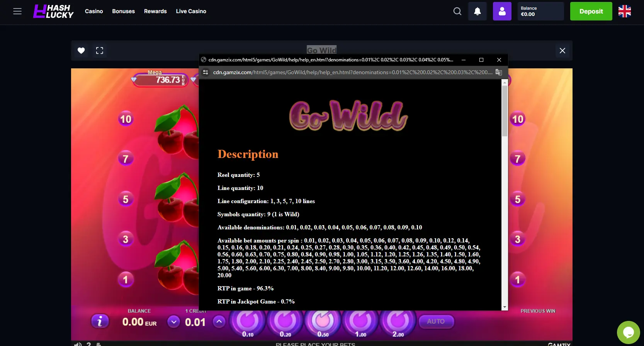644x346 pixels.
Task: Close the help popup window
Action: (x=499, y=60)
